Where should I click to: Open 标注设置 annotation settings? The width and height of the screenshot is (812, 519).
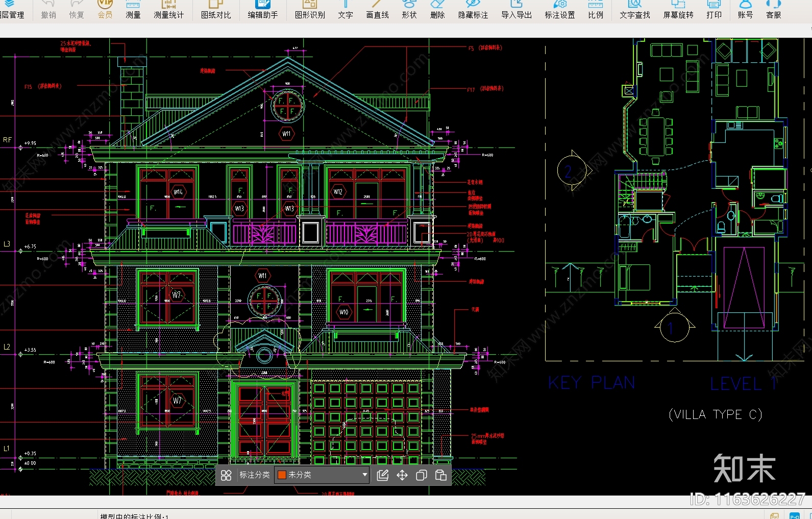click(x=560, y=10)
